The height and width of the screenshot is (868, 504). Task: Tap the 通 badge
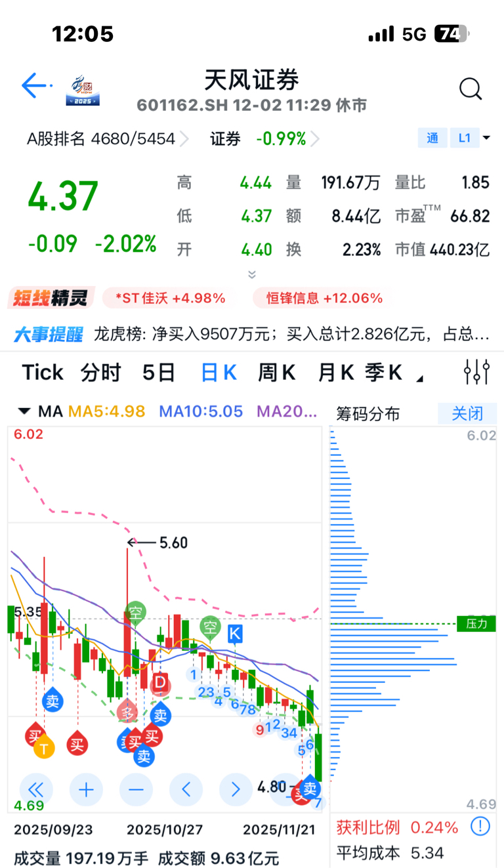[x=432, y=138]
